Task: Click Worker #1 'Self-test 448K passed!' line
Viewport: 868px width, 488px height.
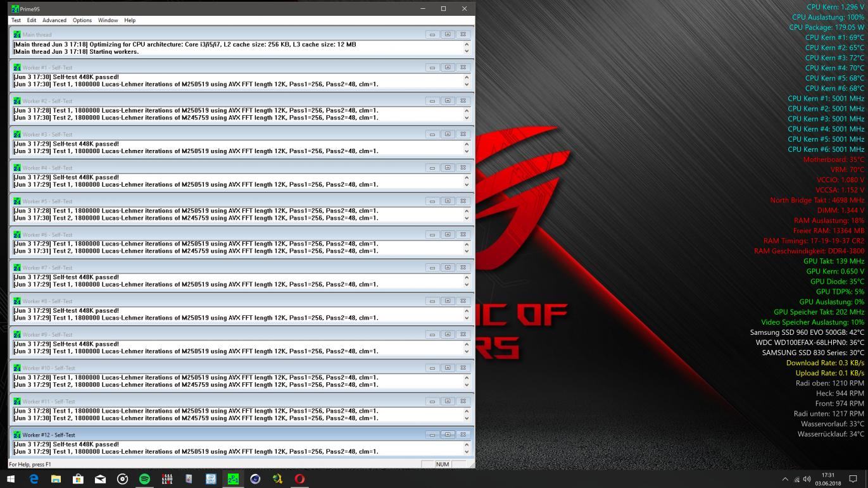Action: [x=66, y=77]
